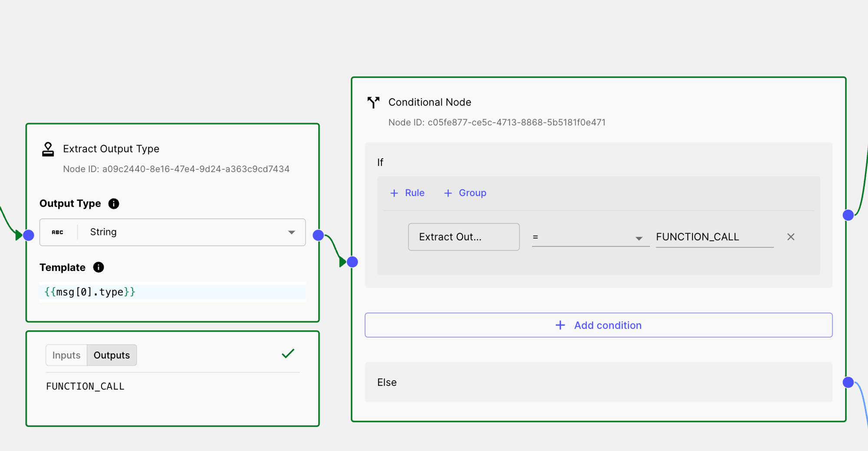Expand the Output Type String dropdown
This screenshot has width=868, height=451.
pyautogui.click(x=173, y=232)
